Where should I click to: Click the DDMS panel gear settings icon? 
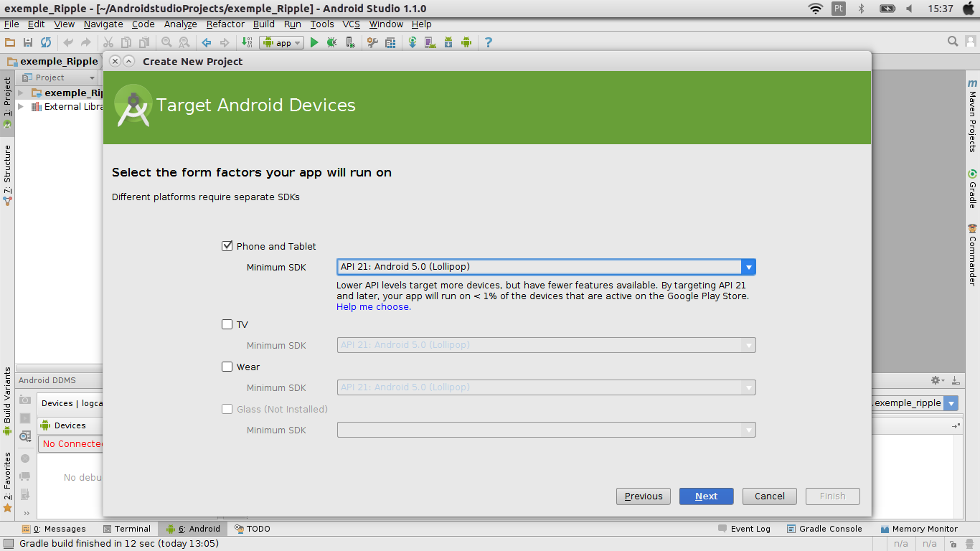[x=936, y=380]
